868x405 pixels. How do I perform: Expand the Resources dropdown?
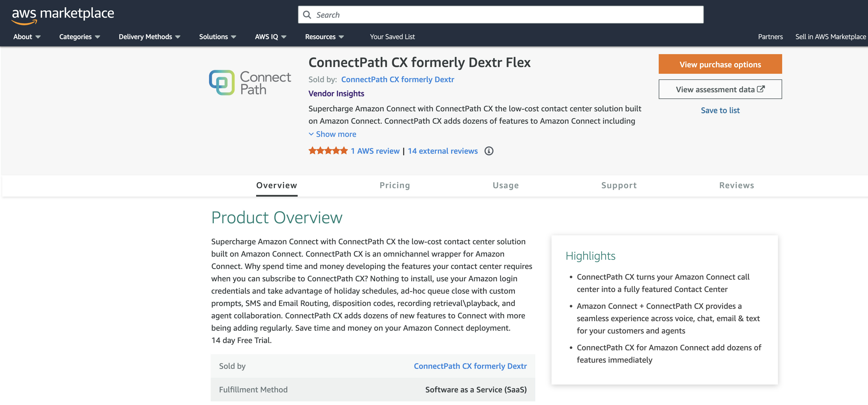coord(324,37)
